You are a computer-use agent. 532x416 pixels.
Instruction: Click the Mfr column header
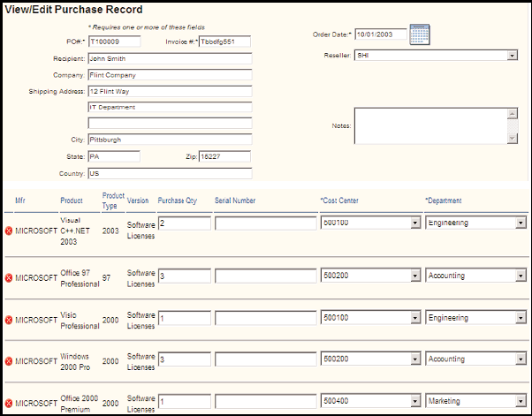pyautogui.click(x=20, y=200)
